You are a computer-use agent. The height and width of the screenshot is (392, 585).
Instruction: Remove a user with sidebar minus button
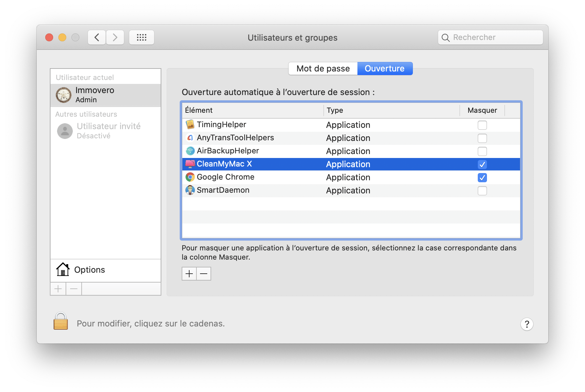click(x=74, y=289)
